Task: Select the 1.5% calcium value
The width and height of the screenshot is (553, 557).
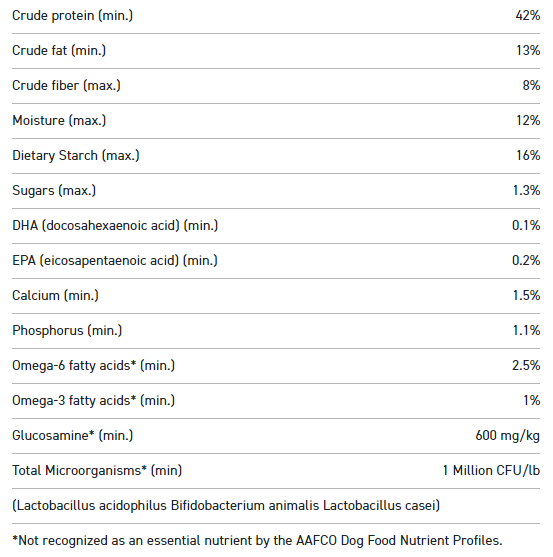Action: click(x=526, y=296)
